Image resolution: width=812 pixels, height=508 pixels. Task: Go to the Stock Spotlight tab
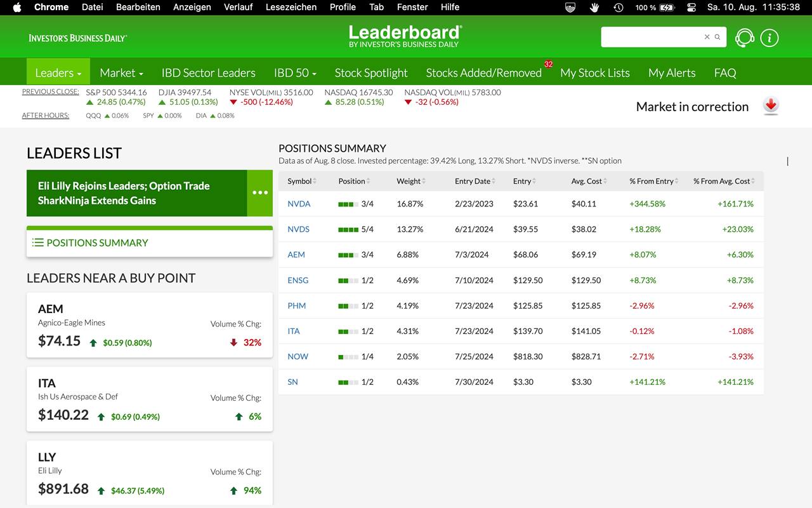coord(371,72)
